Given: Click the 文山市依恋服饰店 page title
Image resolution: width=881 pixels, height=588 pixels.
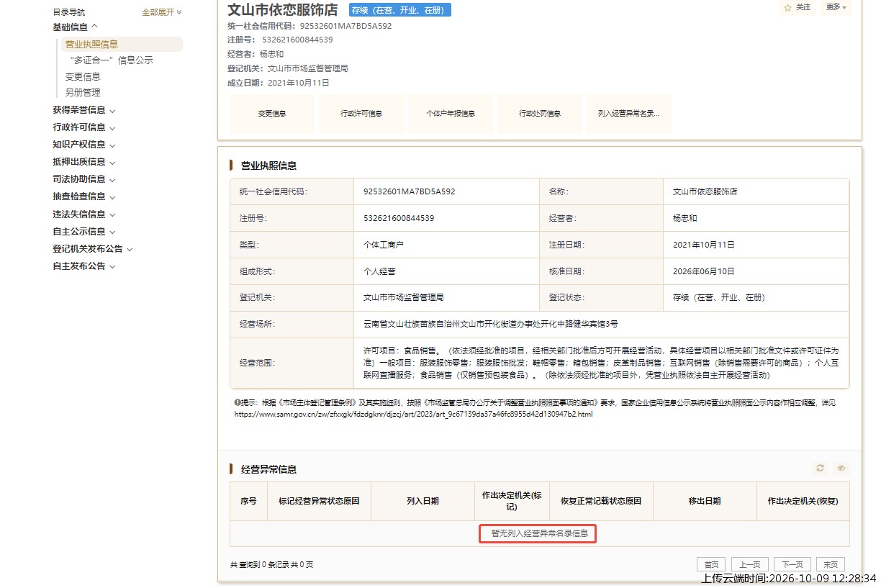Looking at the screenshot, I should pyautogui.click(x=283, y=10).
